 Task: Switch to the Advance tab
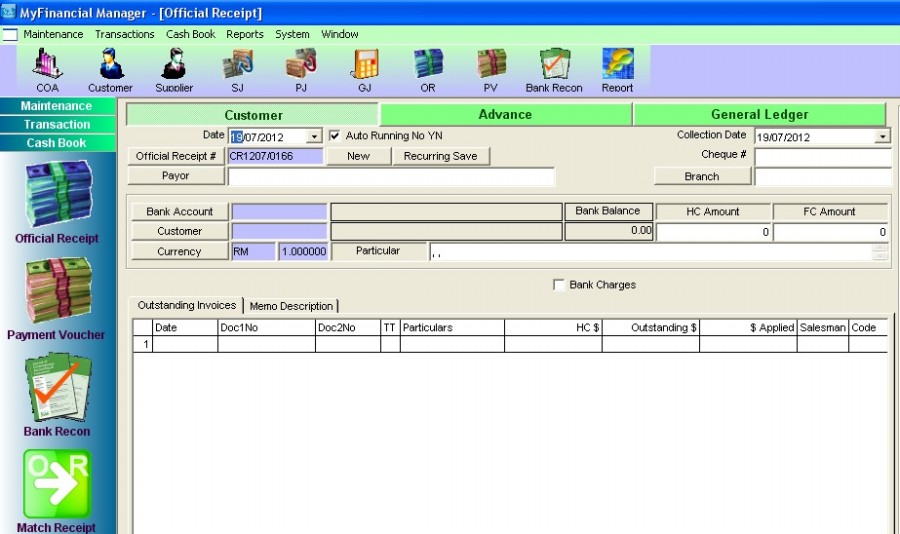(506, 114)
